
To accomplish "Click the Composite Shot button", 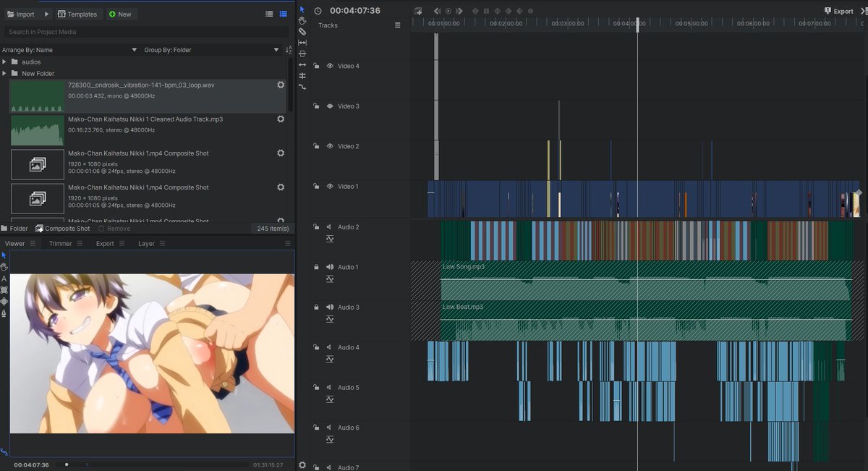I will coord(63,229).
